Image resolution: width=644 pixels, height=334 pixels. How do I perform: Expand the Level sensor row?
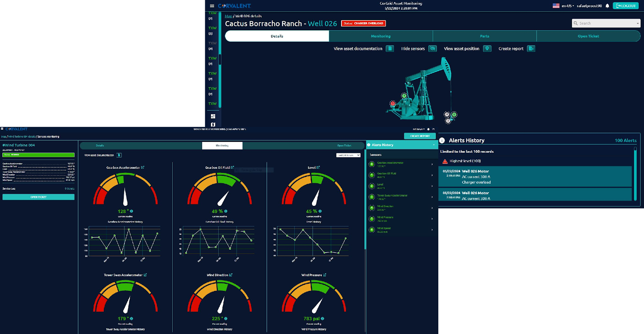[432, 186]
